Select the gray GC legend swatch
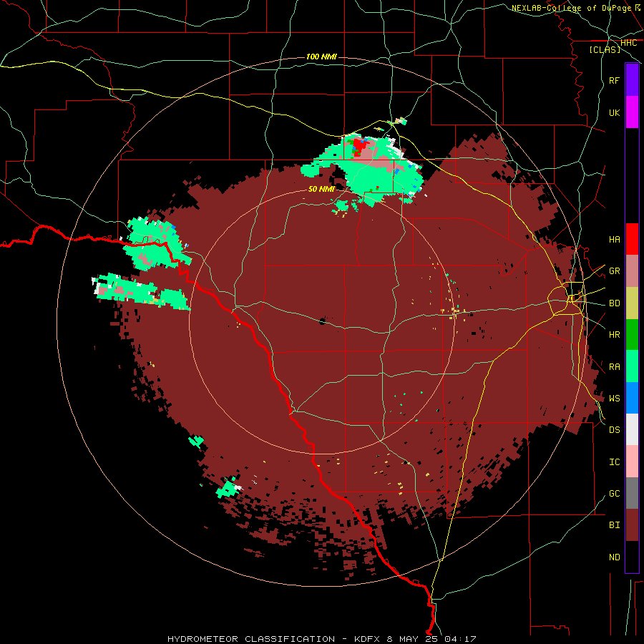 tap(632, 493)
